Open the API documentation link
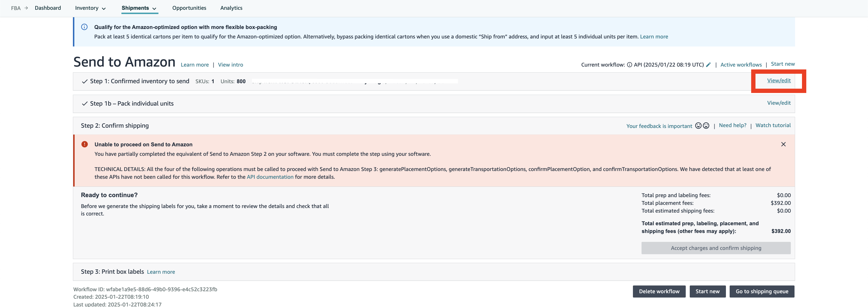The image size is (868, 307). tap(270, 177)
